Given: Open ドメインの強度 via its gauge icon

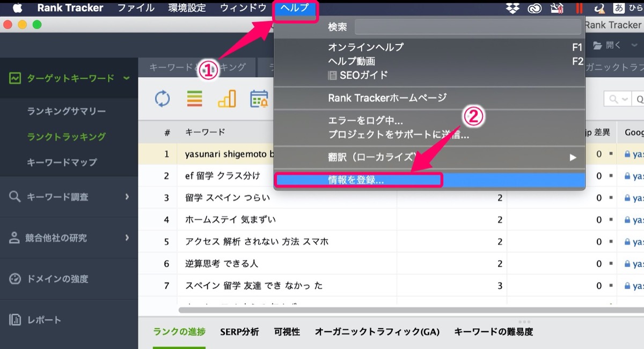Looking at the screenshot, I should [x=15, y=279].
